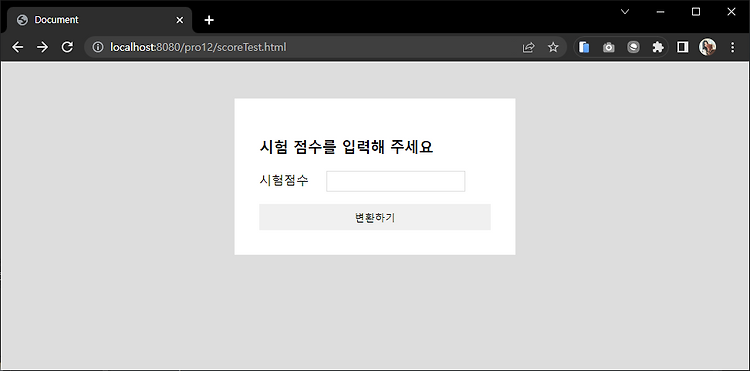Close the Chrome window
750x371 pixels.
[x=731, y=12]
